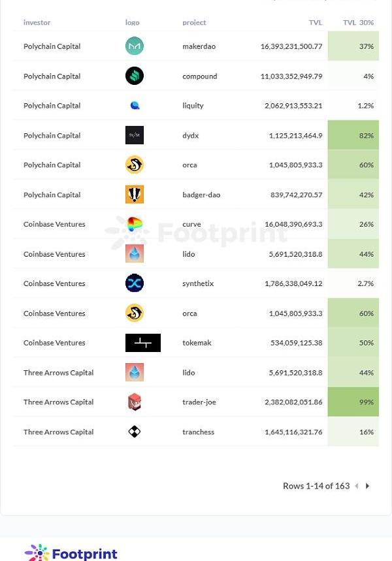Go to previous page of rows
Image resolution: width=392 pixels, height=561 pixels.
point(357,486)
